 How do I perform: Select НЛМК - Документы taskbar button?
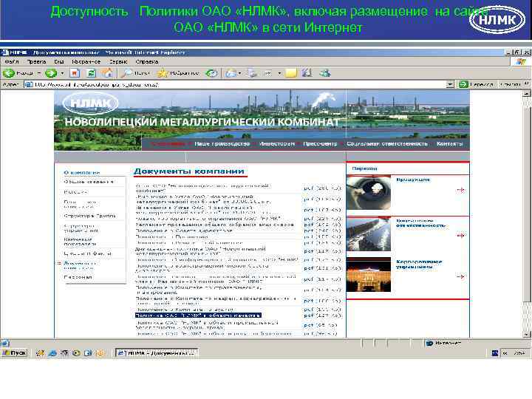click(157, 353)
